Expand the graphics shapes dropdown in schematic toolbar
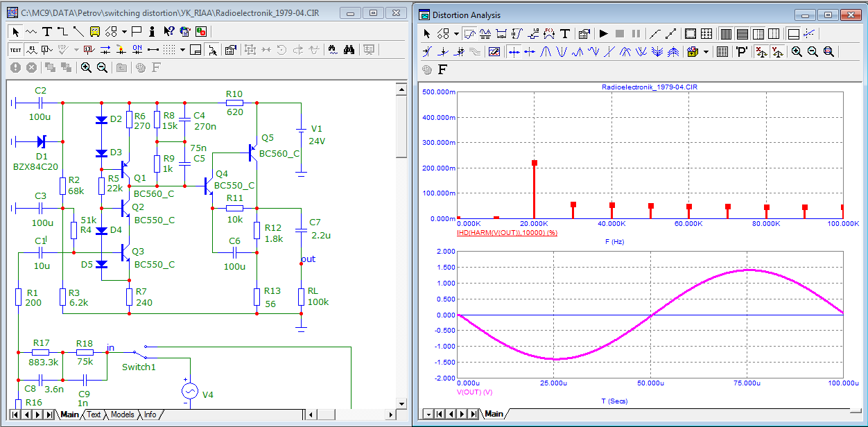 [x=123, y=31]
